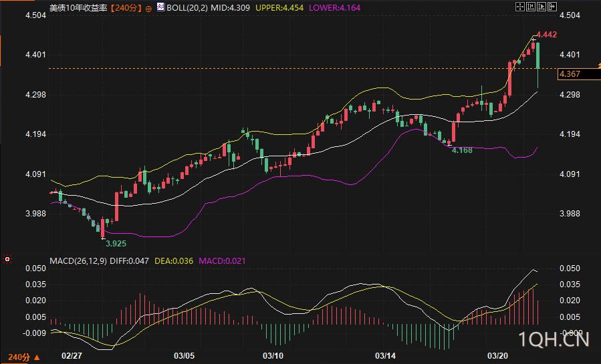Click the 4.442 high price marker
This screenshot has height=364, width=601.
tap(547, 35)
